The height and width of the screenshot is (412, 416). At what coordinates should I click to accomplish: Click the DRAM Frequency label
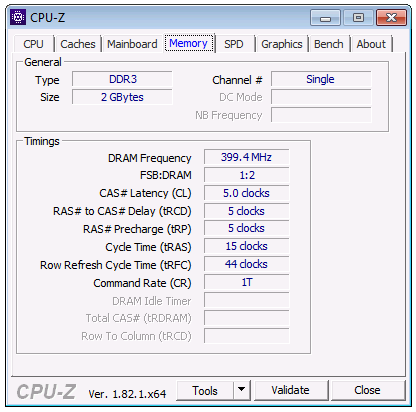click(x=150, y=158)
